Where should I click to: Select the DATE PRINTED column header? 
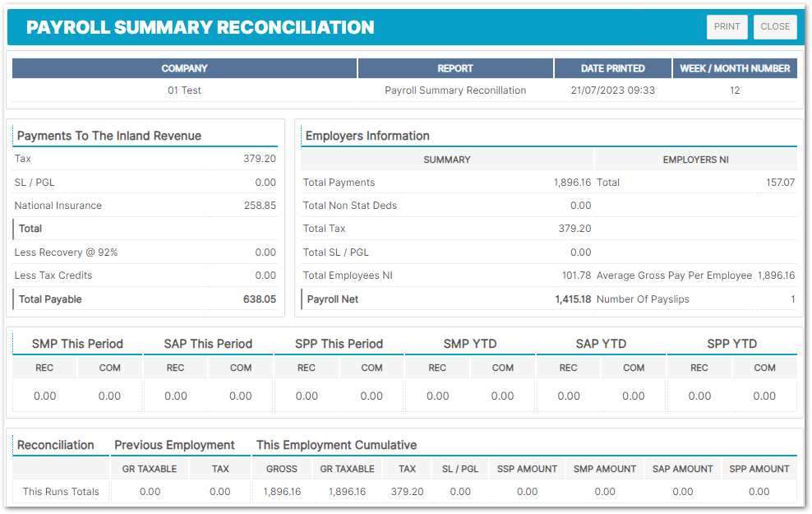612,68
